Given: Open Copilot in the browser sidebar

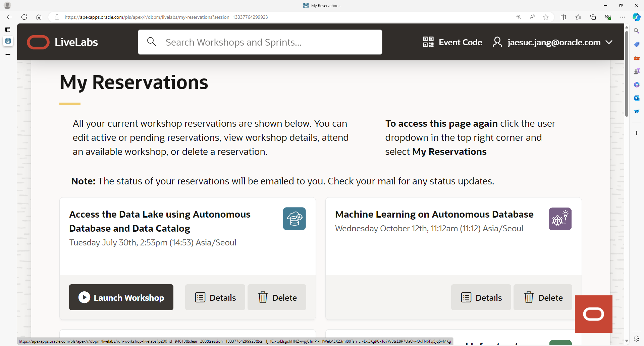Looking at the screenshot, I should click(637, 17).
